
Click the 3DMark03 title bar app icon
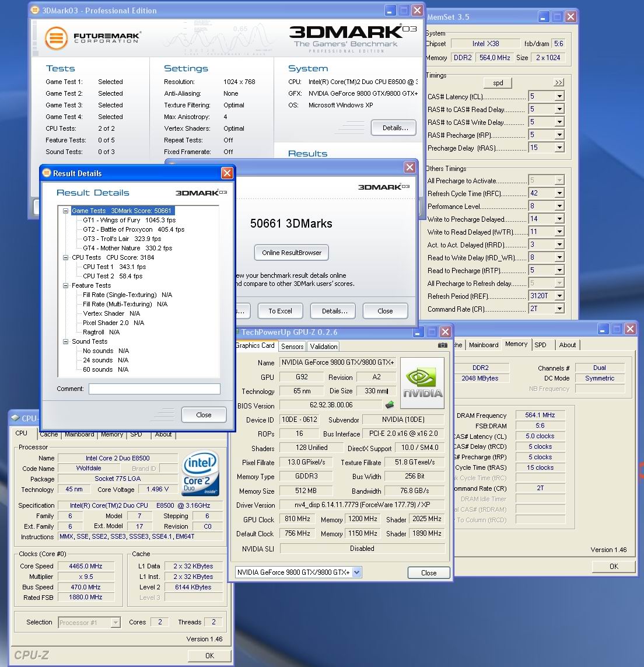pos(36,10)
